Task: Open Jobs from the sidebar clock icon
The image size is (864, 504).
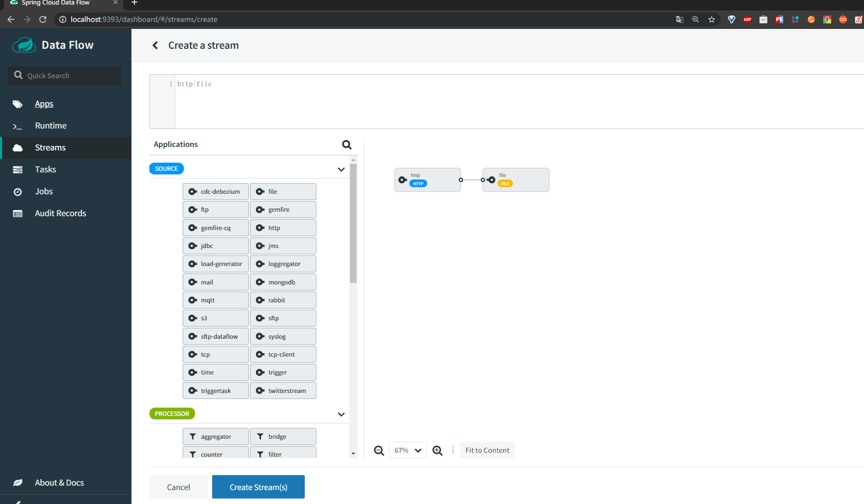Action: [x=17, y=191]
